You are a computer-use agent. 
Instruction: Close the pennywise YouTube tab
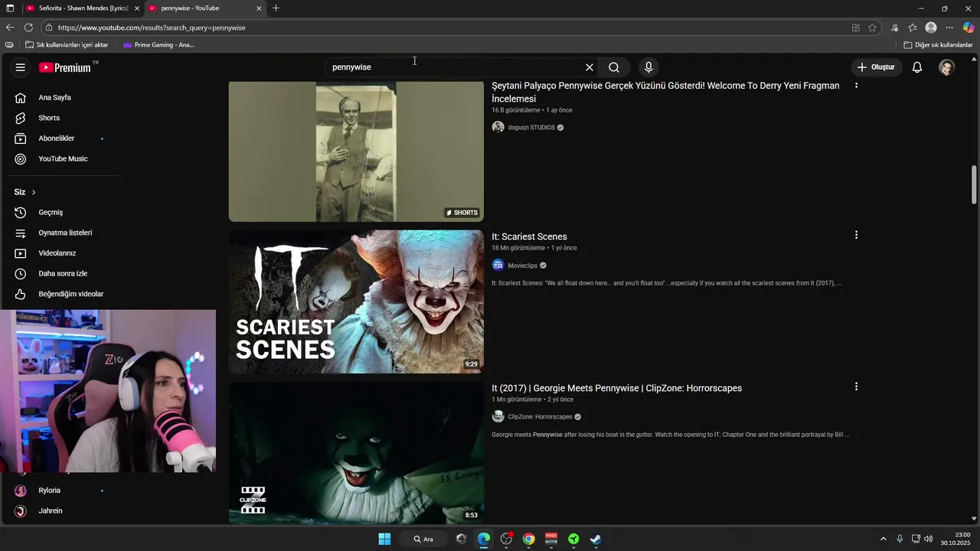259,8
